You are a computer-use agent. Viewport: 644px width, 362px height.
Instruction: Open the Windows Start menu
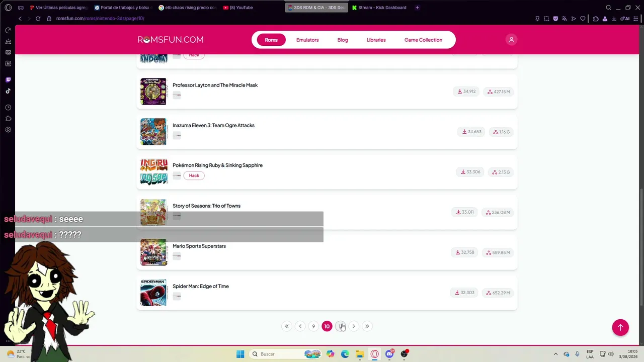(240, 354)
